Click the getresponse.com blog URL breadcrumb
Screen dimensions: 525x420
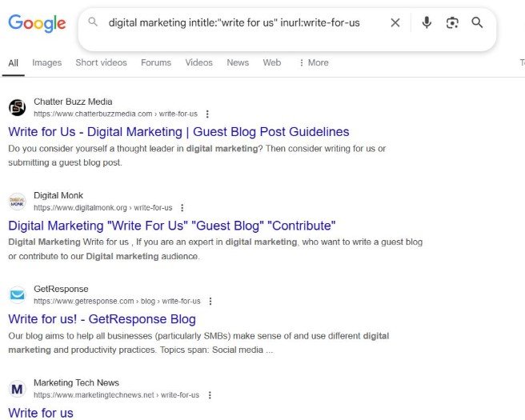click(117, 301)
